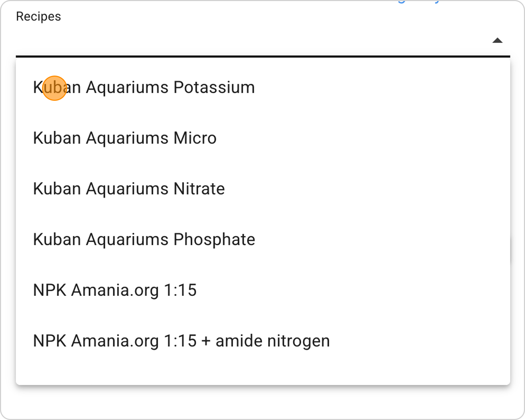525x420 pixels.
Task: Click the underline of the Recipes field
Action: [262, 56]
